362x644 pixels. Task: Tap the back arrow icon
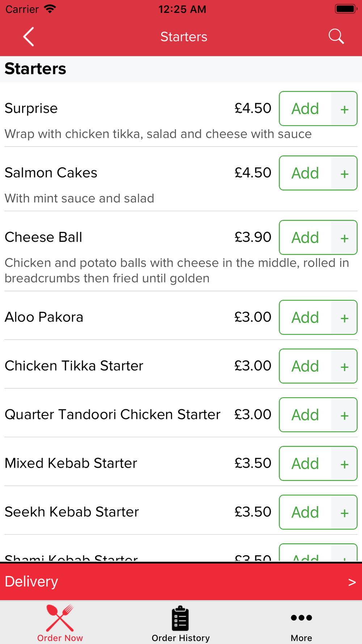point(29,37)
